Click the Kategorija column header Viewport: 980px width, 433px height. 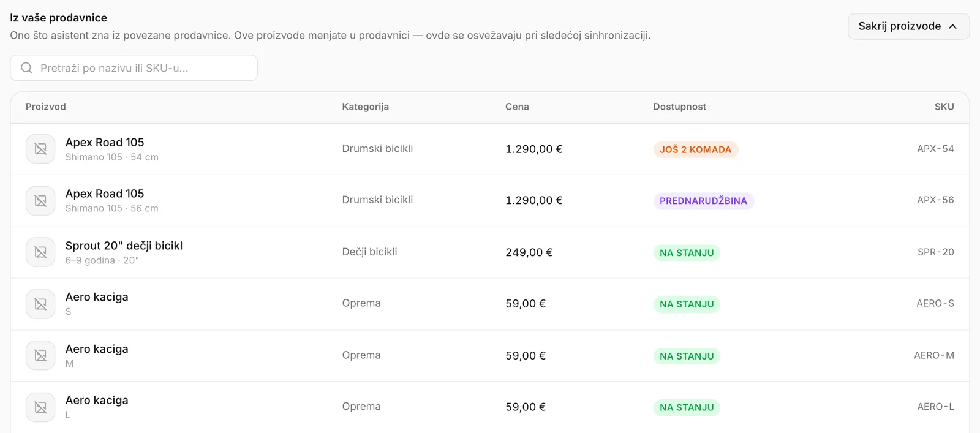(x=366, y=107)
